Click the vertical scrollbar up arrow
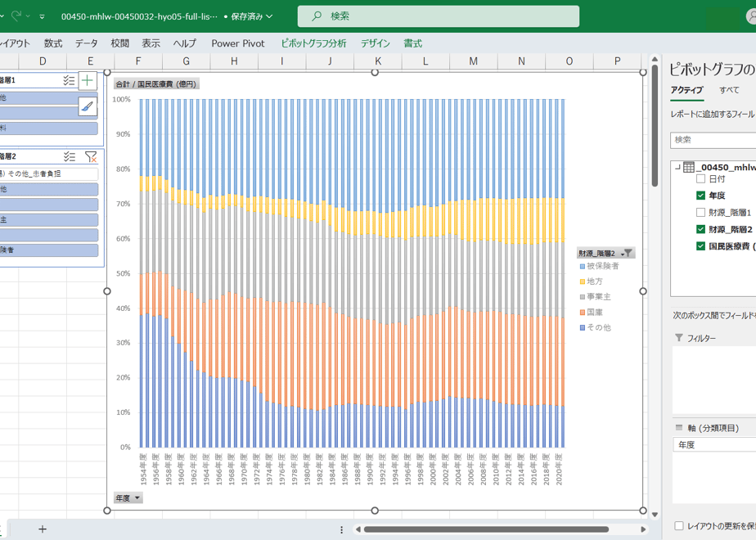Image resolution: width=756 pixels, height=540 pixels. (655, 59)
